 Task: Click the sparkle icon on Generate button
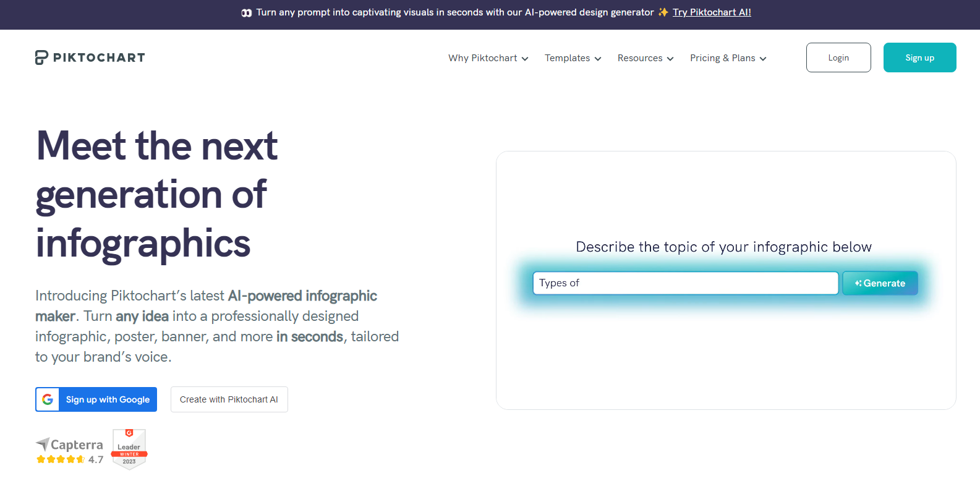[858, 283]
